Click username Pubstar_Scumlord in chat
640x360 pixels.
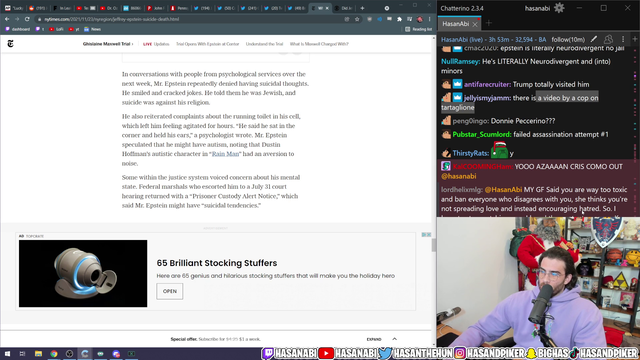coord(482,134)
